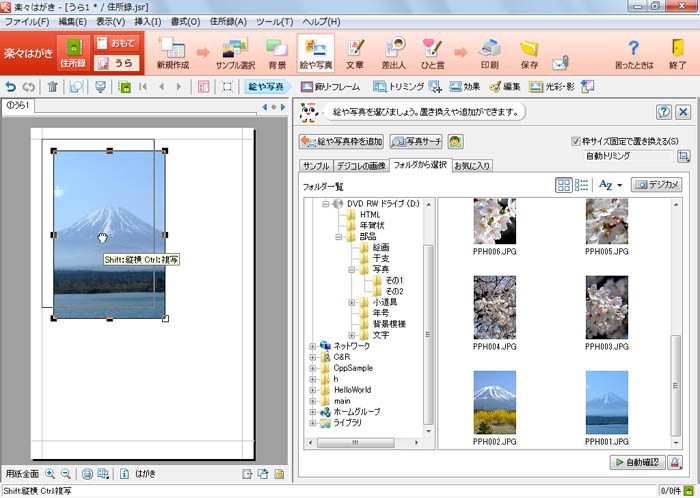Expand the ネットワーク tree node

tap(313, 346)
